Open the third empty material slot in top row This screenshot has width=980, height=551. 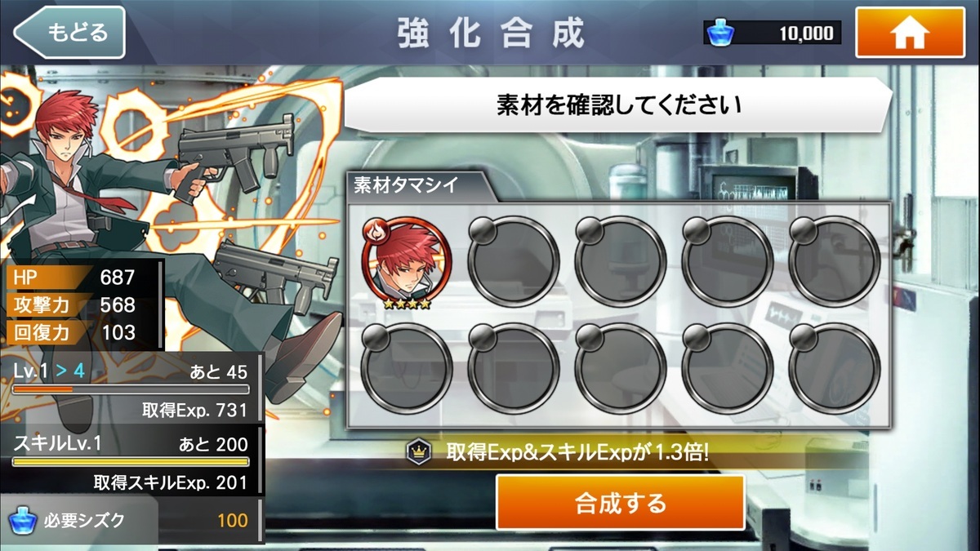click(x=621, y=261)
